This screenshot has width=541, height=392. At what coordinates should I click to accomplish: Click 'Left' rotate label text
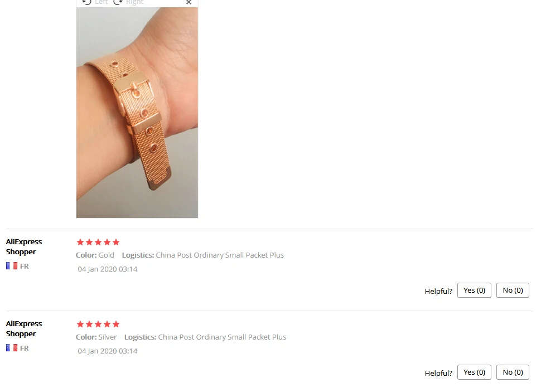coord(101,2)
